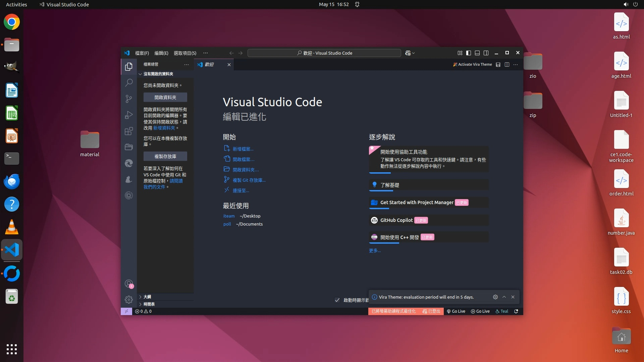Open the Search view in activity bar

point(129,82)
